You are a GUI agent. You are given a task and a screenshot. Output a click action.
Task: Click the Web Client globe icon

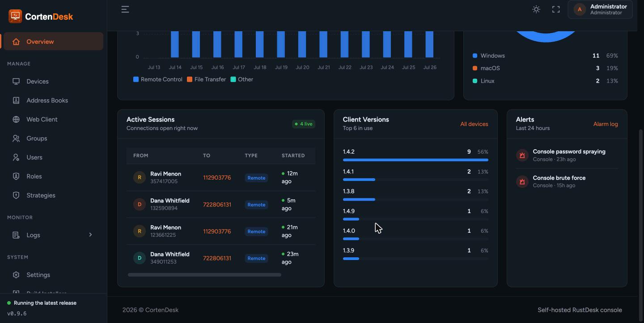(x=16, y=119)
